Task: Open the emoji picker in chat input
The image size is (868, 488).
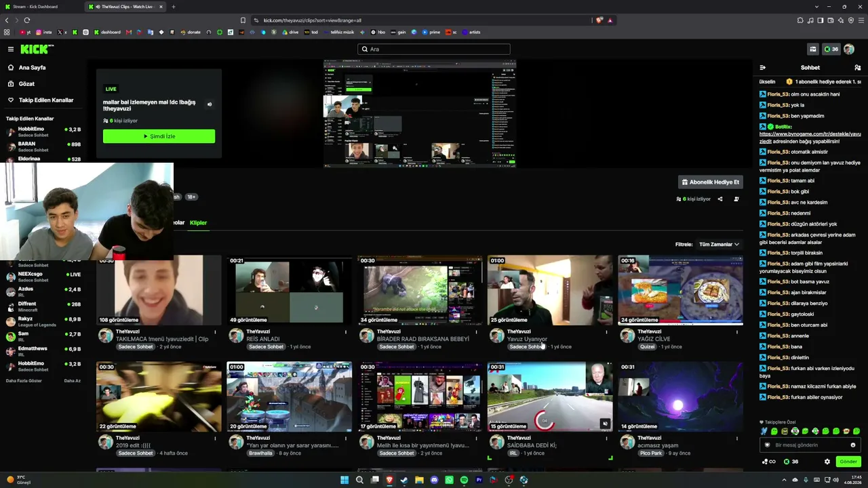Action: click(x=853, y=445)
